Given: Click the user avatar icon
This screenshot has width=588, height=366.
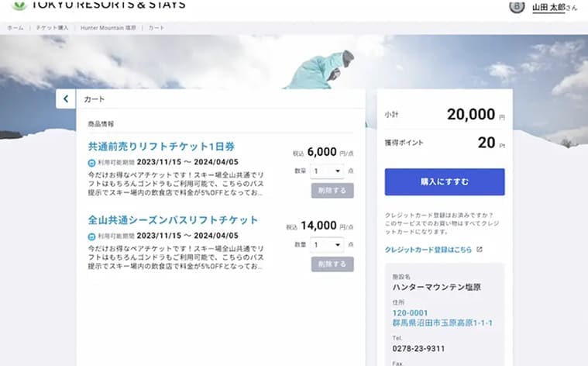Looking at the screenshot, I should [x=517, y=6].
